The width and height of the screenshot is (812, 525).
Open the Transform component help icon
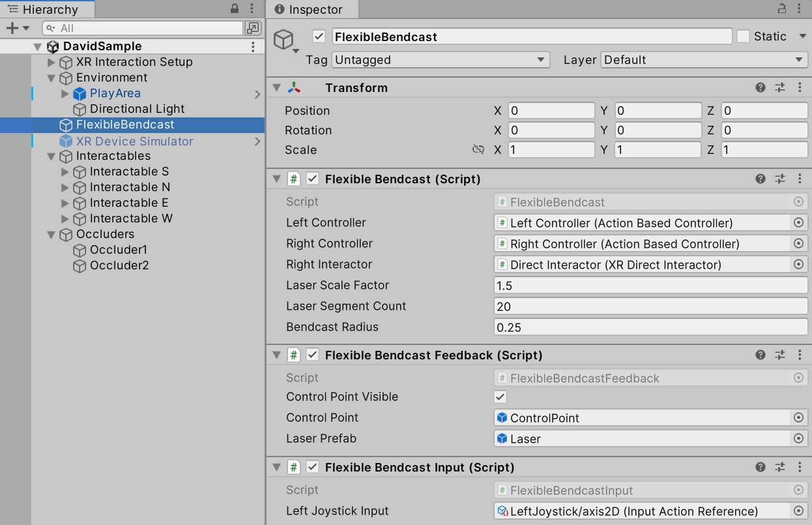coord(760,88)
